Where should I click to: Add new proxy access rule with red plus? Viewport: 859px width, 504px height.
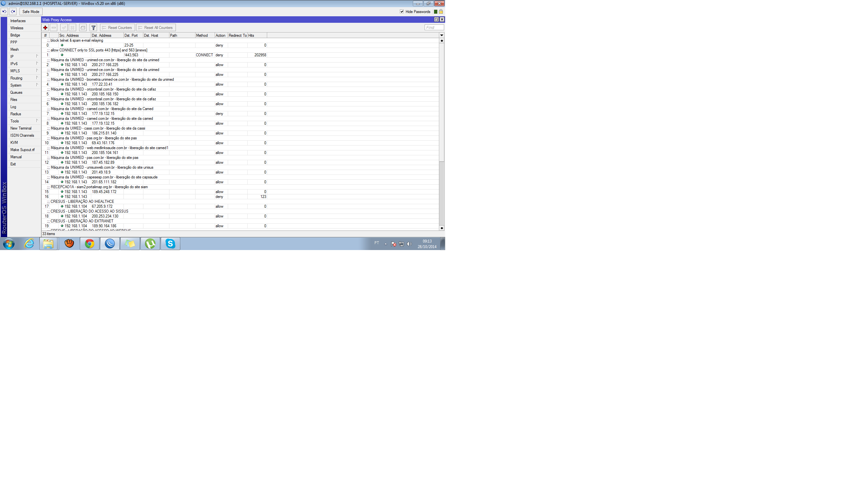[x=45, y=28]
